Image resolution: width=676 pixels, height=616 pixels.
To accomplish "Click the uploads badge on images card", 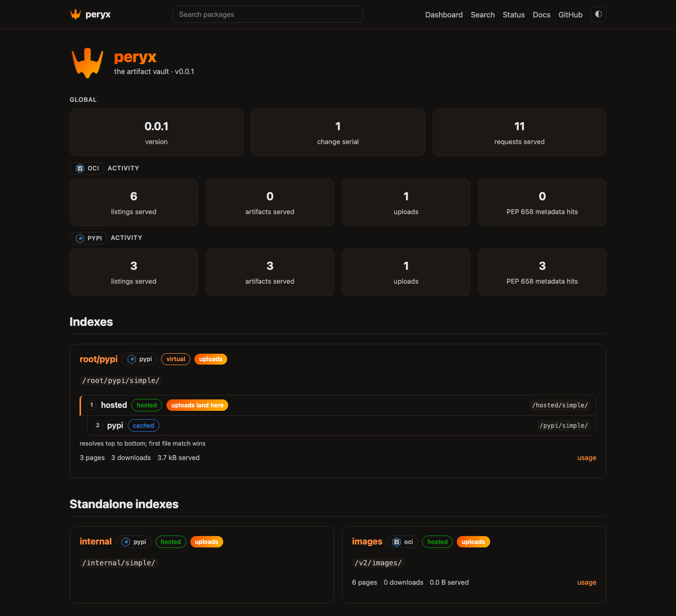I will click(473, 542).
